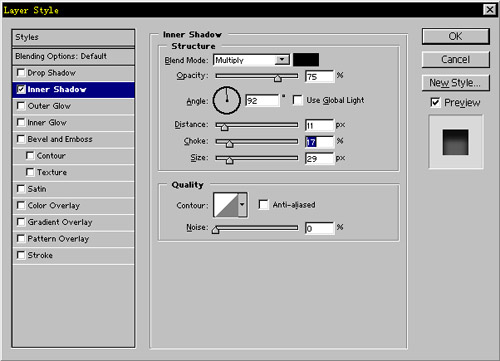500x361 pixels.
Task: Uncheck the Inner Shadow checkbox
Action: pyautogui.click(x=21, y=89)
